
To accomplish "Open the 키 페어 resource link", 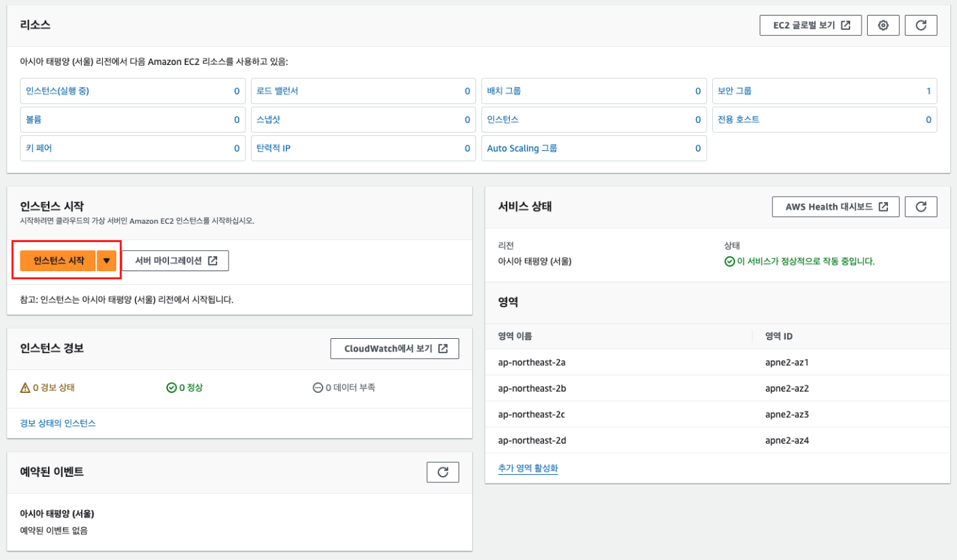I will click(39, 148).
